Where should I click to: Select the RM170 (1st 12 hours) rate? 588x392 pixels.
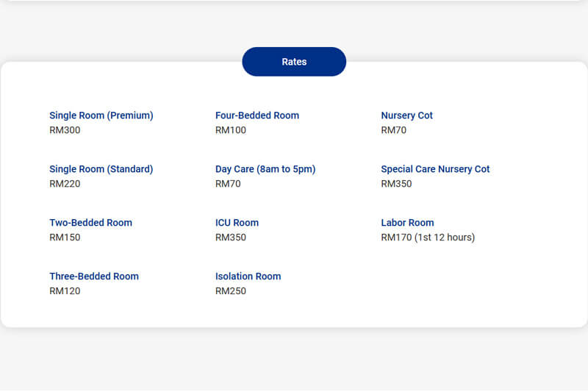pos(428,238)
